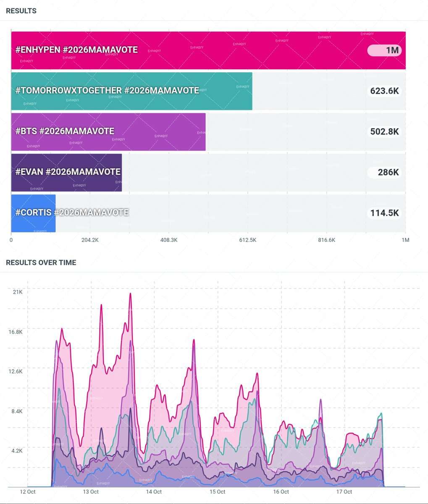Screen dimensions: 428x504
Task: Click the 12 Oct date marker
Action: pos(28,492)
